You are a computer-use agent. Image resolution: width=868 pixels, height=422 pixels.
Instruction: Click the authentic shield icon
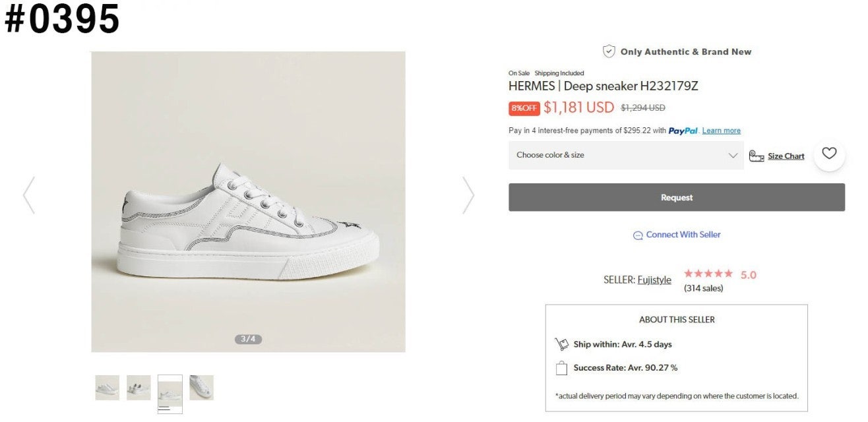pos(609,51)
